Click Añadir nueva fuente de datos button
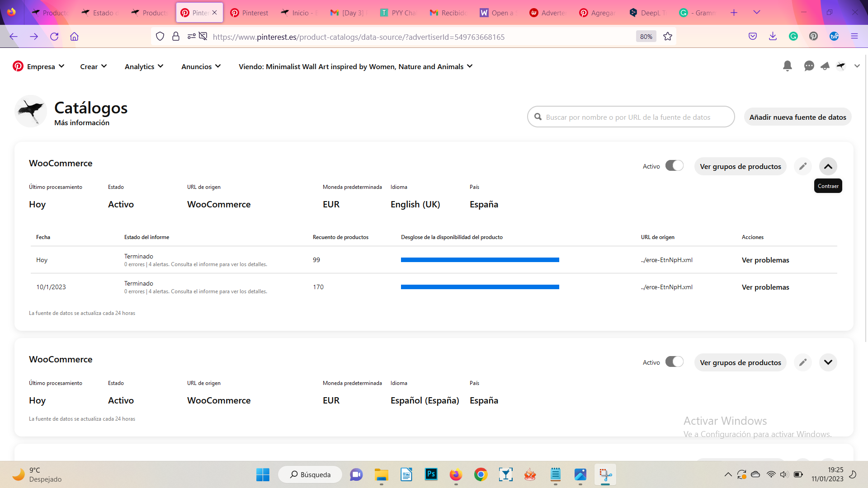Screen dimensions: 868x488 (x=797, y=117)
